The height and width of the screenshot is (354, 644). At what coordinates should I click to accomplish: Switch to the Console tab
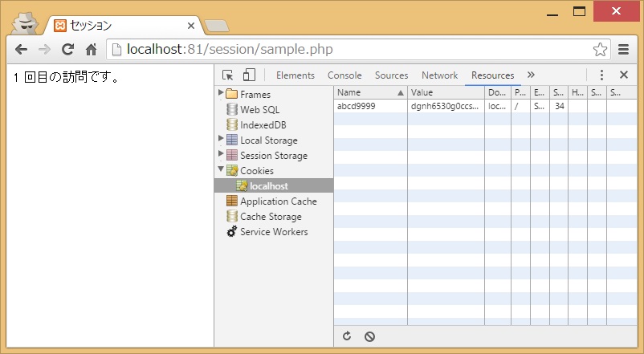point(344,75)
